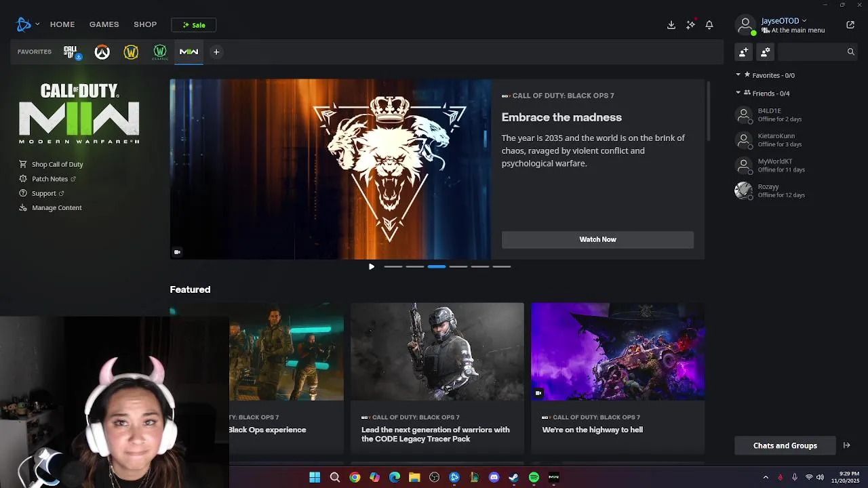Collapse the Favorites - 0/0 group
This screenshot has width=868, height=488.
coord(738,75)
